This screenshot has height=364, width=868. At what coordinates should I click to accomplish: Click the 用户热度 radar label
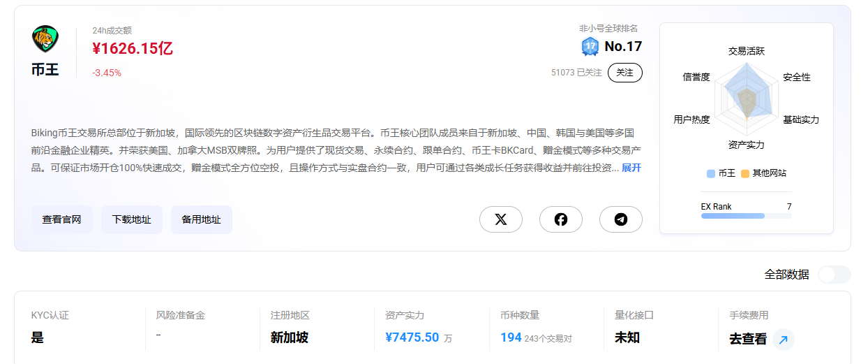click(692, 120)
